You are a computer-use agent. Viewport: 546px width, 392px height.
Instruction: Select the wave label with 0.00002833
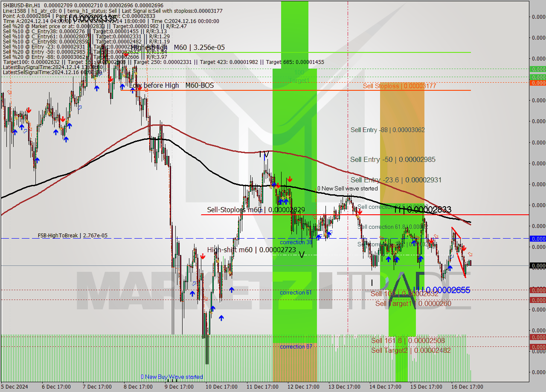coord(422,209)
